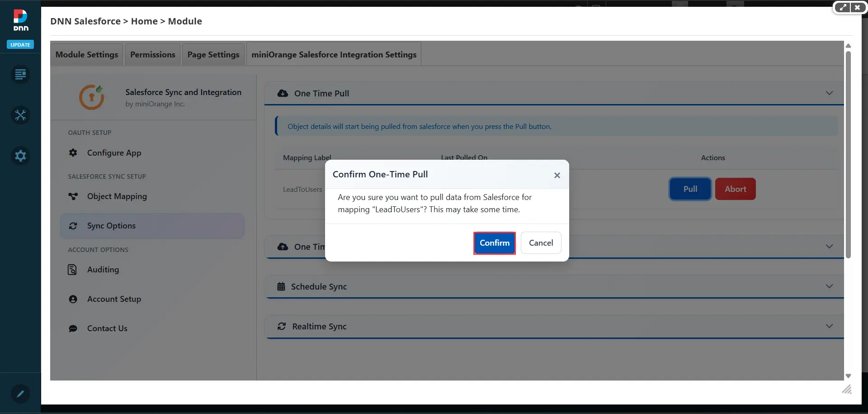This screenshot has height=414, width=868.
Task: Expand the Schedule Sync section chevron
Action: (829, 286)
